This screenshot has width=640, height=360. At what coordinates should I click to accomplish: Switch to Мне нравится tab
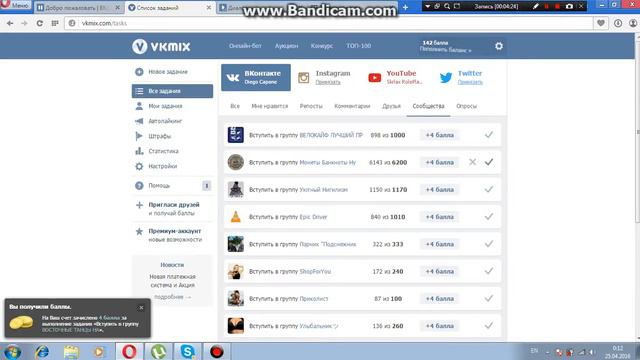click(x=269, y=106)
